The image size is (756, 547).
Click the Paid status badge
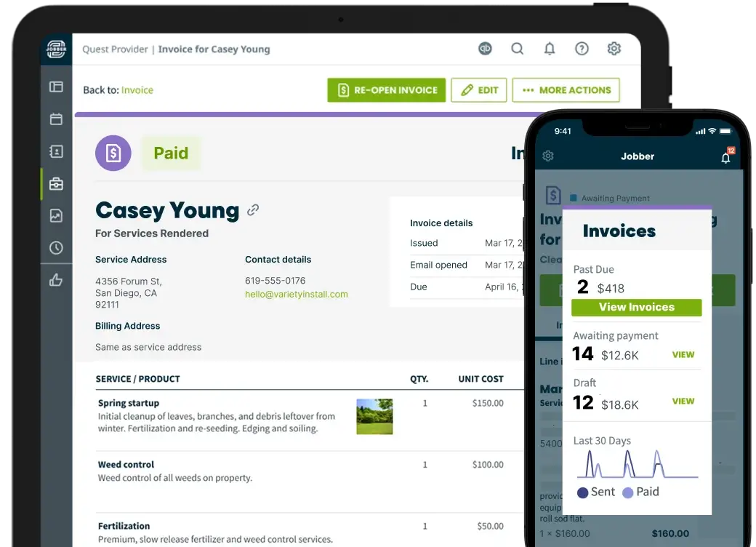171,153
